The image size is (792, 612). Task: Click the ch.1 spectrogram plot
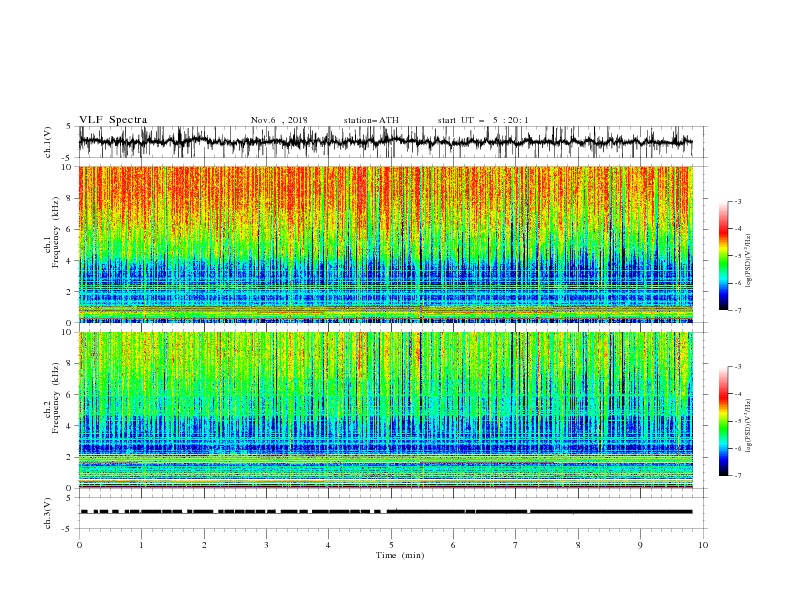point(386,244)
